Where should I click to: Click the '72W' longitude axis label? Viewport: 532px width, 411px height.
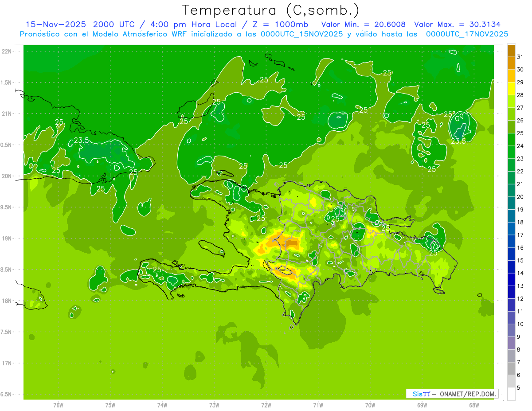266,405
